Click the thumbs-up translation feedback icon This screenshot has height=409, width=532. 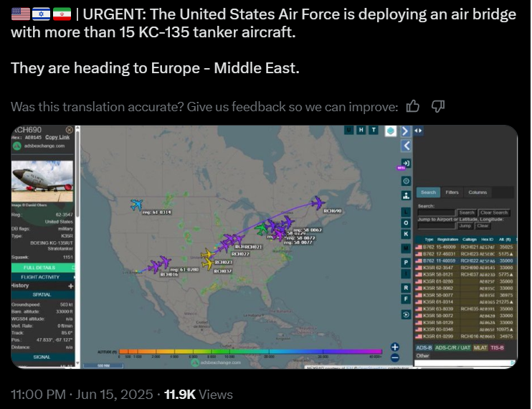click(x=412, y=107)
